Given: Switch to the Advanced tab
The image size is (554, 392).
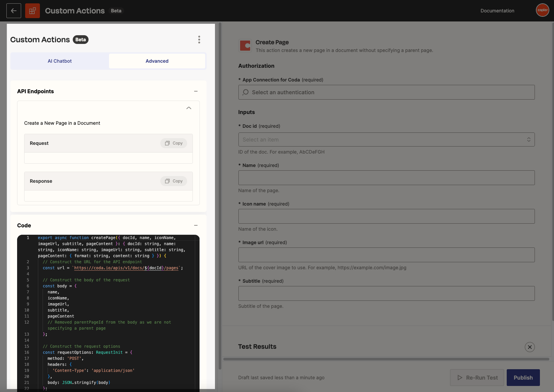Looking at the screenshot, I should tap(157, 61).
